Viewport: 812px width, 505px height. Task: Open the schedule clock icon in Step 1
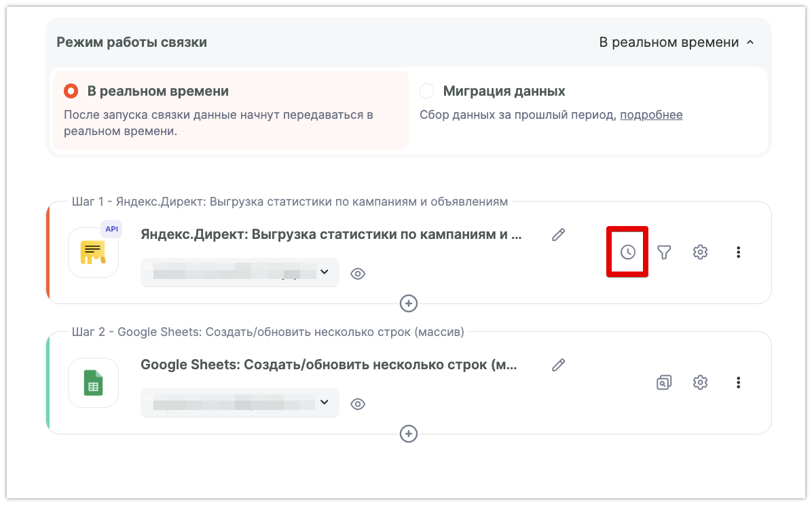click(628, 252)
